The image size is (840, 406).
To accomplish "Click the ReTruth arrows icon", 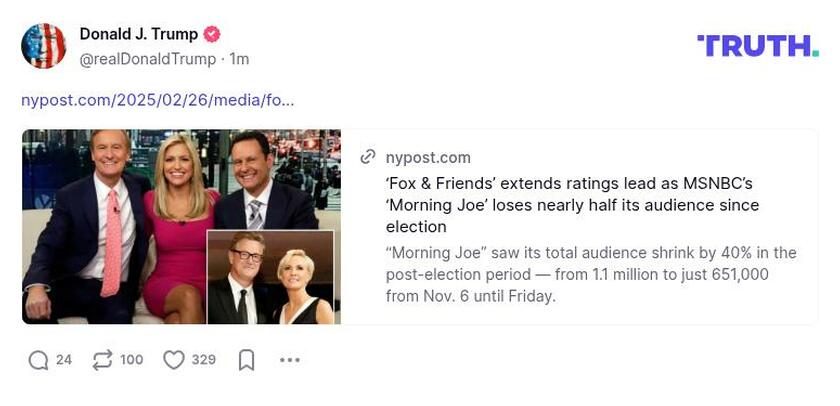I will pyautogui.click(x=102, y=360).
